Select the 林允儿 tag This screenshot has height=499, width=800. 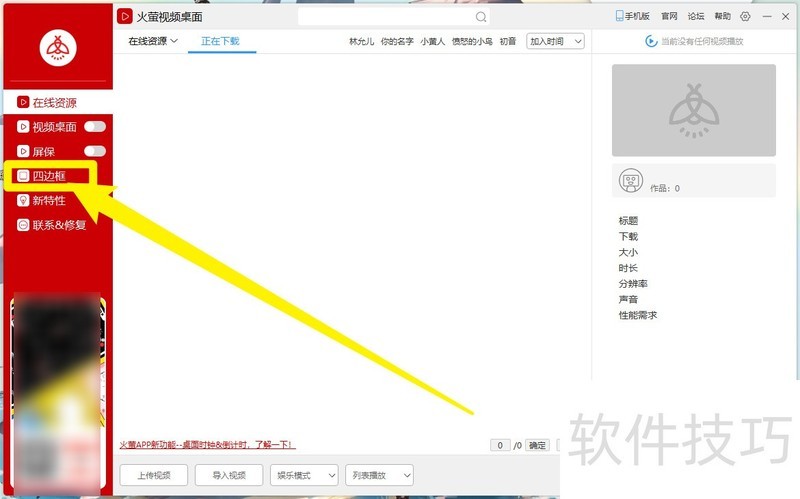point(361,41)
